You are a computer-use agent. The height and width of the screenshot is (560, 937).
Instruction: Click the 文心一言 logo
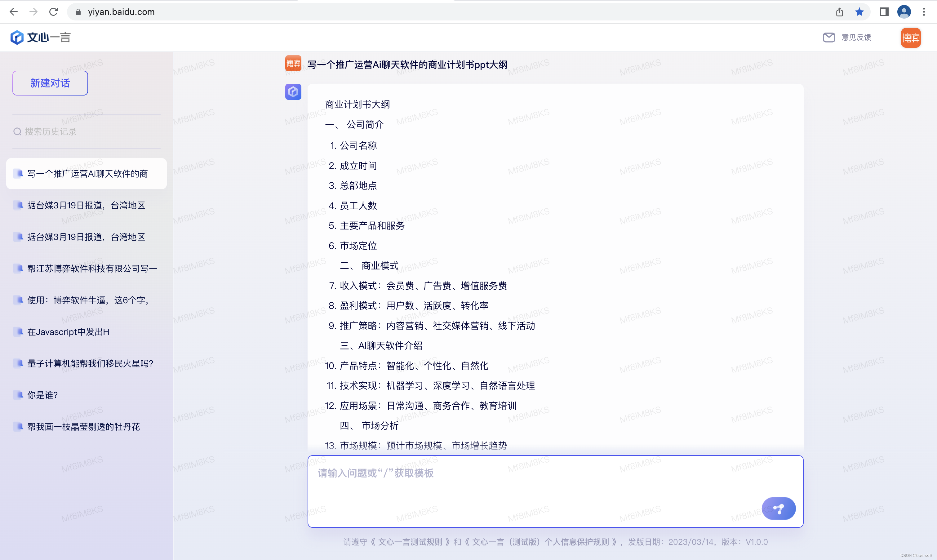[x=40, y=37]
